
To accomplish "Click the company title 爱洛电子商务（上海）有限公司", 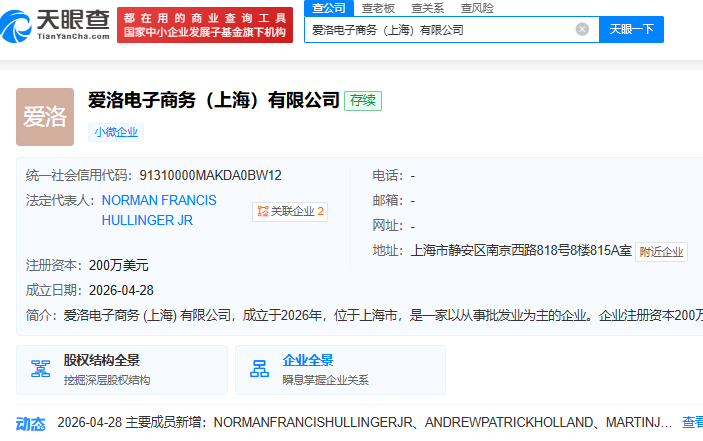I will click(214, 100).
